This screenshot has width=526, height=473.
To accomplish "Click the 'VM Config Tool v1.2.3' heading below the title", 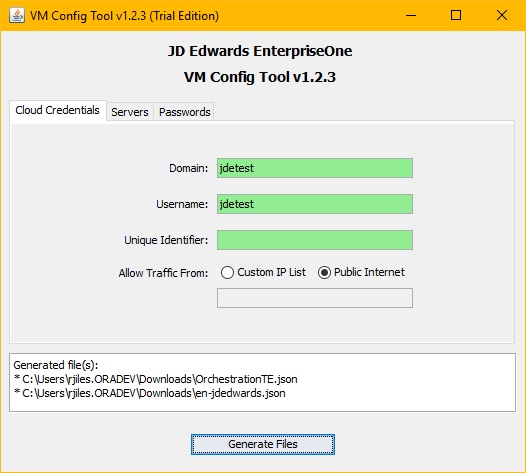I will coord(260,77).
